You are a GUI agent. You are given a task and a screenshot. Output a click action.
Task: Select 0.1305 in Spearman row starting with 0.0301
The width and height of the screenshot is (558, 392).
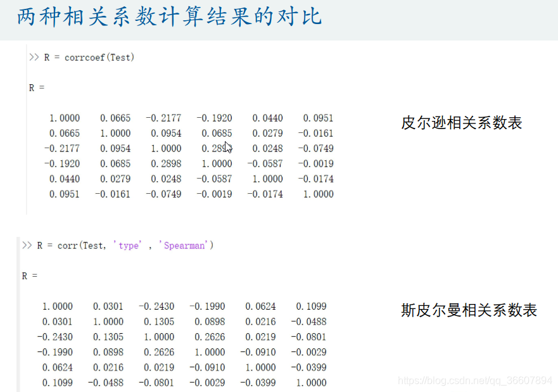[159, 322]
